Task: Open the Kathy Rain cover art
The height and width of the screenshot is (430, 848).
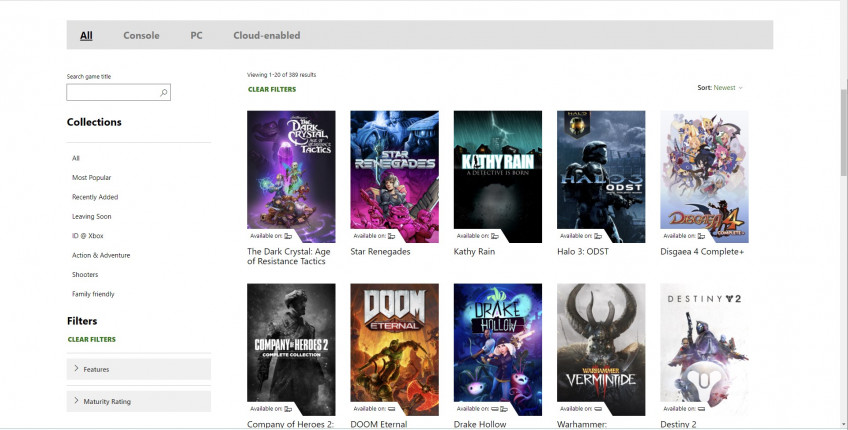Action: click(498, 177)
